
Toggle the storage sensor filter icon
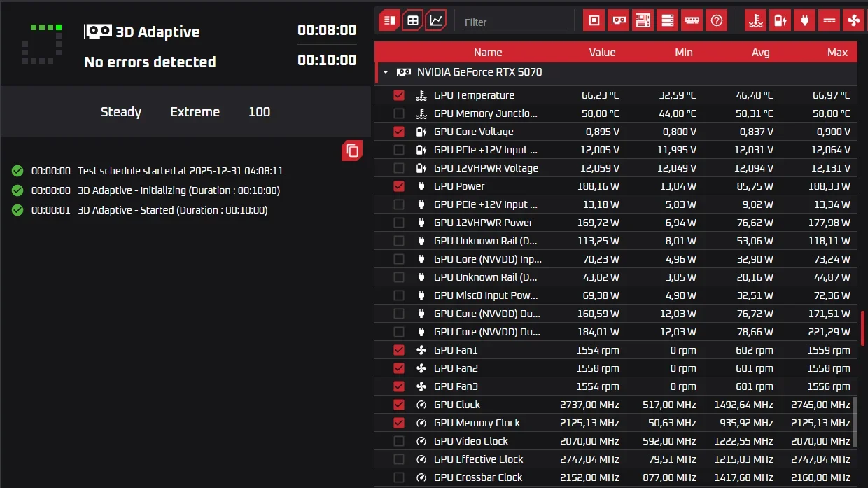[x=667, y=20]
